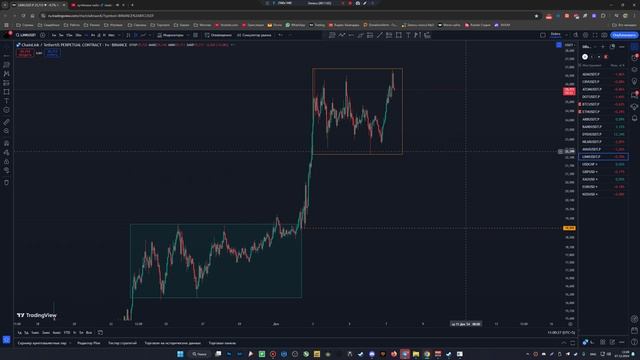Select the ruler measure tool in left sidebar
The height and width of the screenshot is (360, 640).
pyautogui.click(x=6, y=122)
